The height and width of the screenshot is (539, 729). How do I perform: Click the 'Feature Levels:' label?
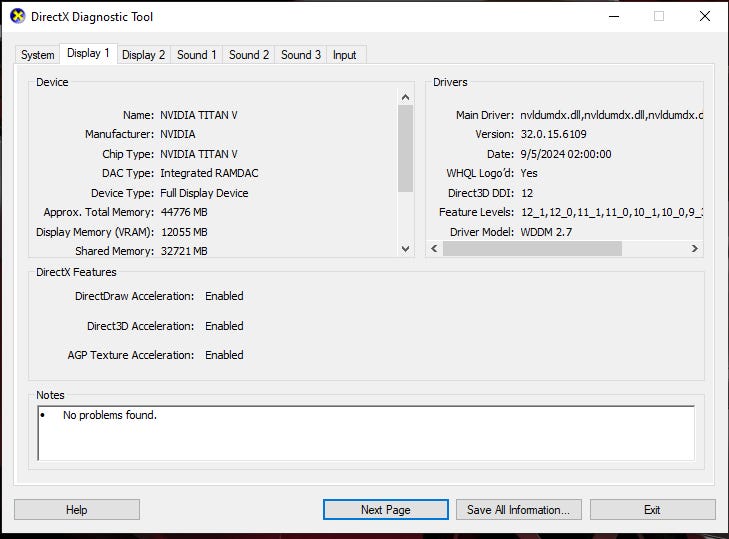pos(477,212)
